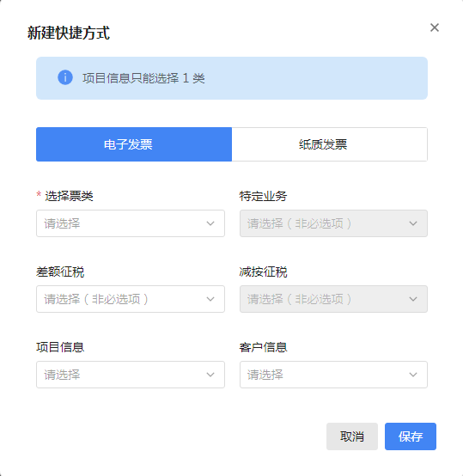Switch to the 电子发票 tab
Screen dimensions: 463x476
[134, 144]
